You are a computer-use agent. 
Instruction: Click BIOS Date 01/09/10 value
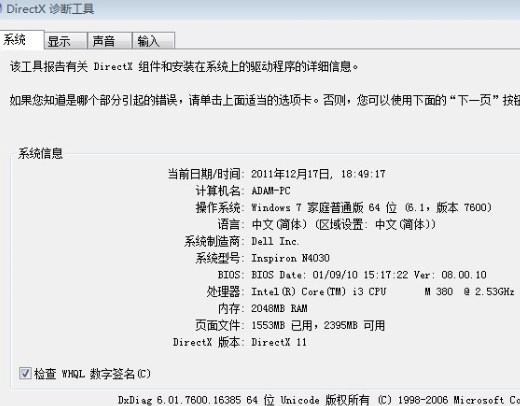[x=369, y=275]
